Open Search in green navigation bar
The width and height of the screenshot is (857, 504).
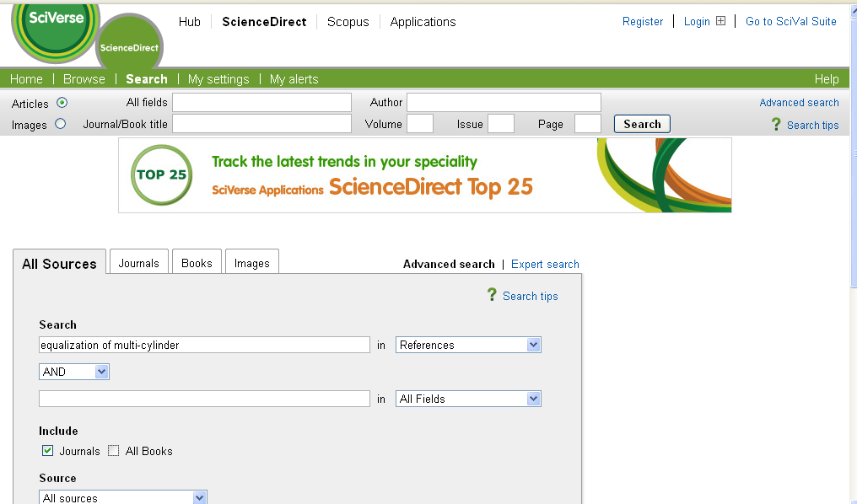[147, 79]
